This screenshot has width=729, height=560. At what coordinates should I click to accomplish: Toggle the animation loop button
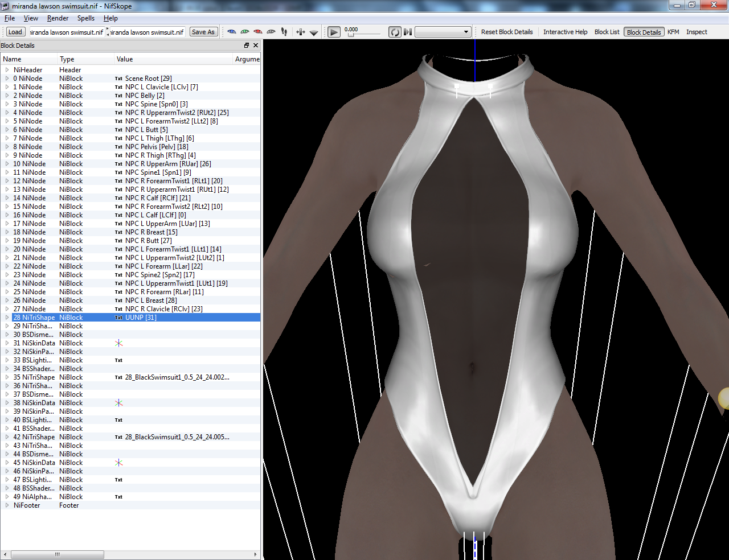395,32
